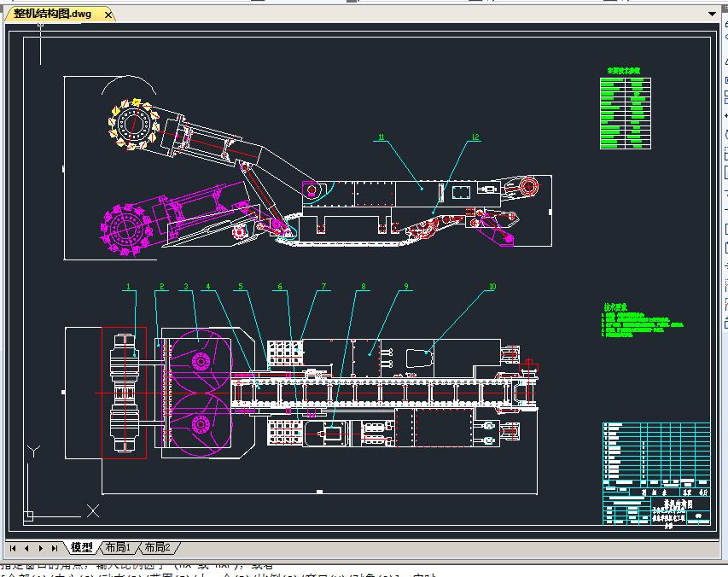Image resolution: width=728 pixels, height=577 pixels.
Task: Click part callout number 11
Action: pos(381,137)
